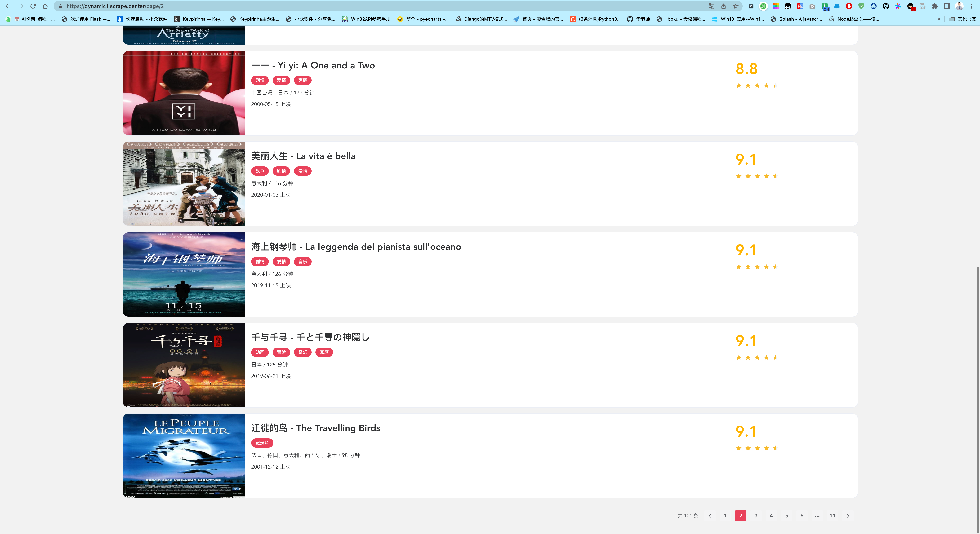
Task: Toggle the browser side panel
Action: click(x=947, y=6)
